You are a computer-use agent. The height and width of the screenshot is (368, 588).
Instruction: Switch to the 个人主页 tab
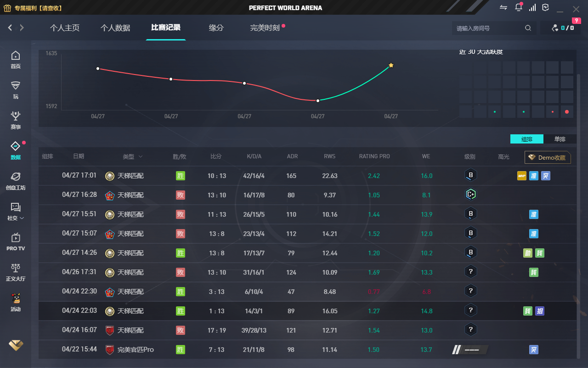(x=65, y=28)
